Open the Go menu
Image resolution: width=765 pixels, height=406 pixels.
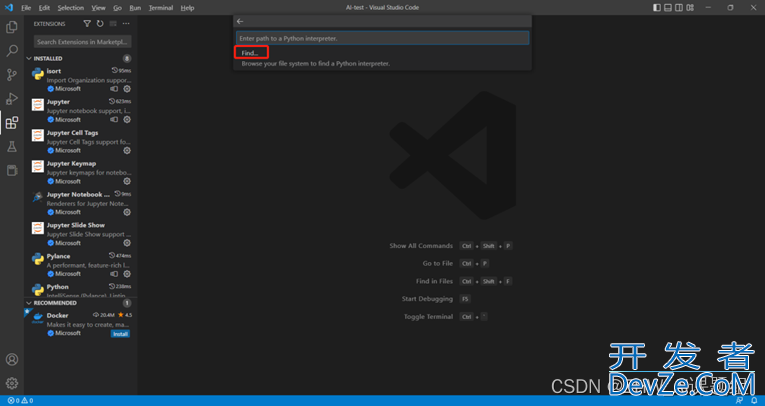118,8
